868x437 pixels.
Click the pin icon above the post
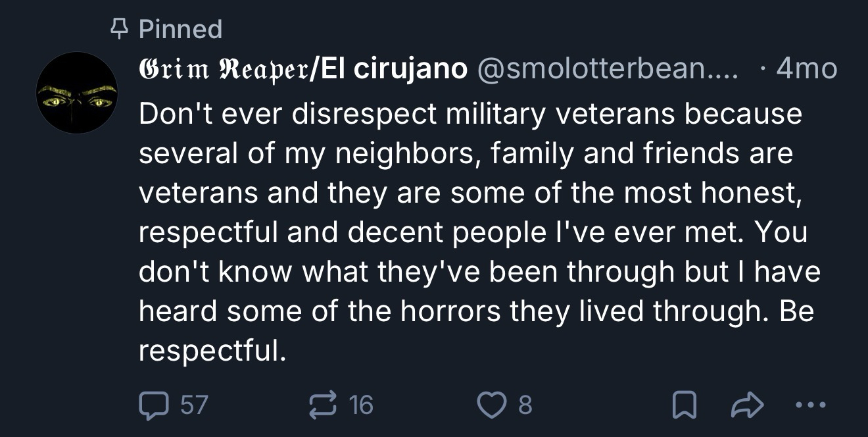point(117,29)
